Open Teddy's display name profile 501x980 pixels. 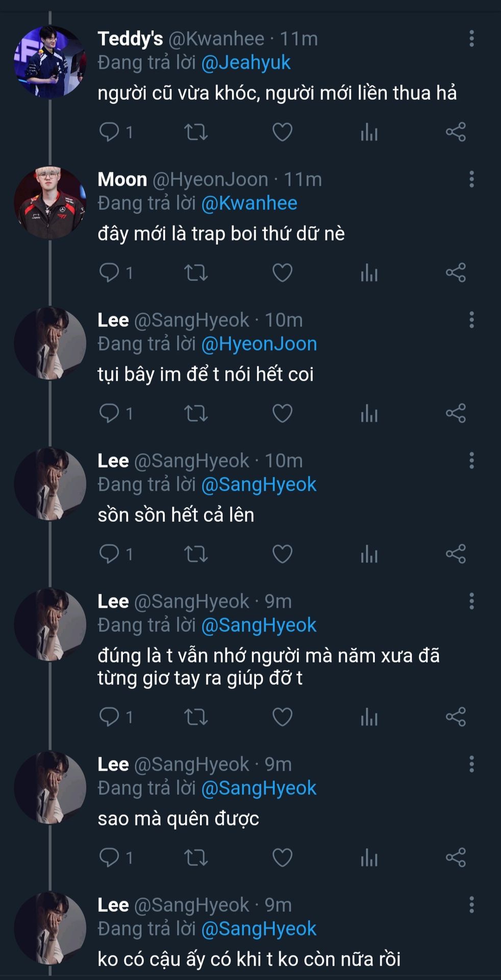click(x=130, y=39)
